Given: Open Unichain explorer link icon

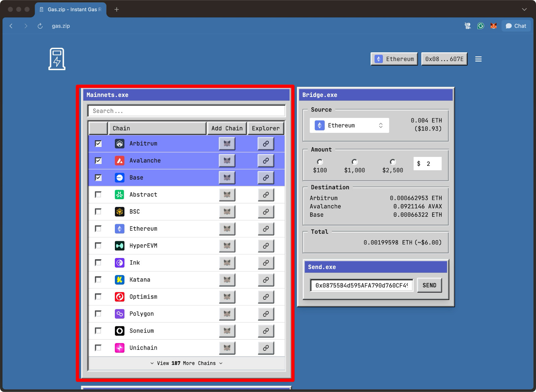Looking at the screenshot, I should (x=266, y=348).
